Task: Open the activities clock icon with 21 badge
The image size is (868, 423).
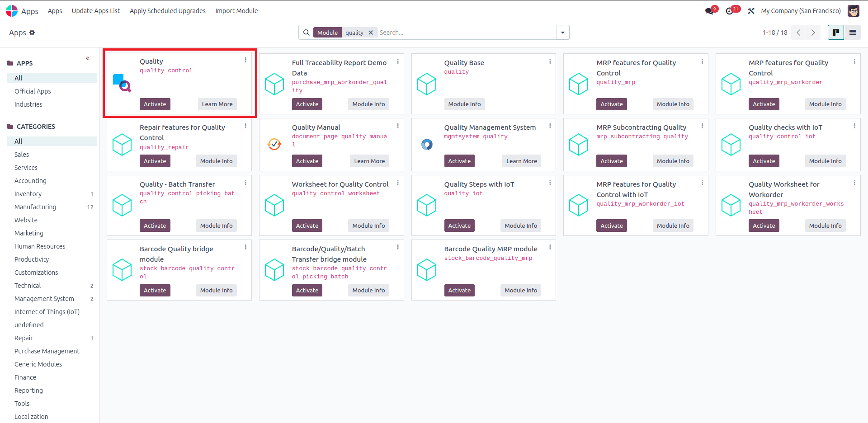Action: tap(730, 10)
